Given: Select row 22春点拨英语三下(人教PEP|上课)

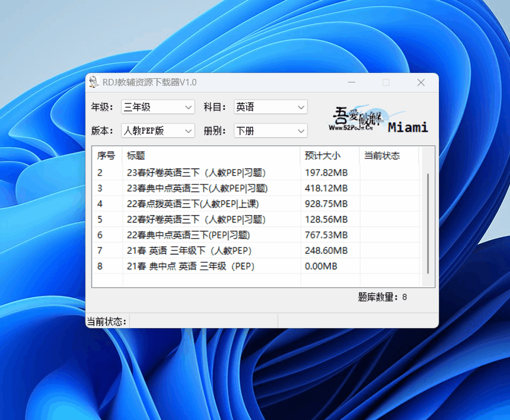Looking at the screenshot, I should tap(256, 203).
